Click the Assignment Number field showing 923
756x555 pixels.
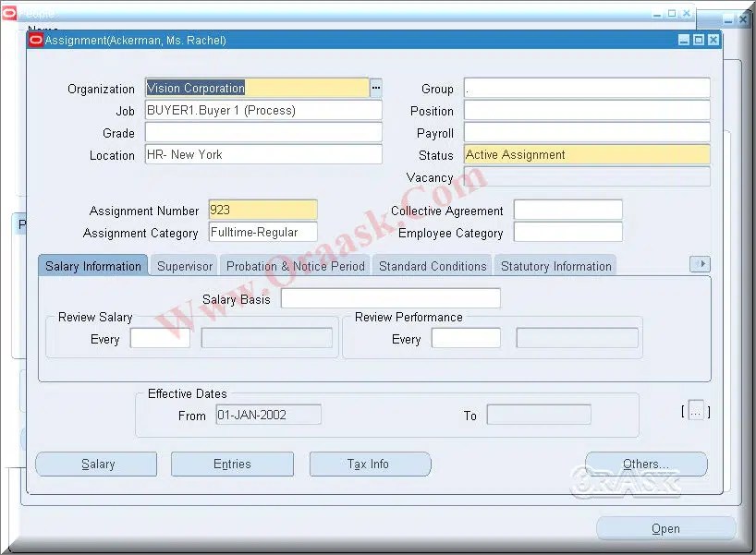(x=262, y=210)
